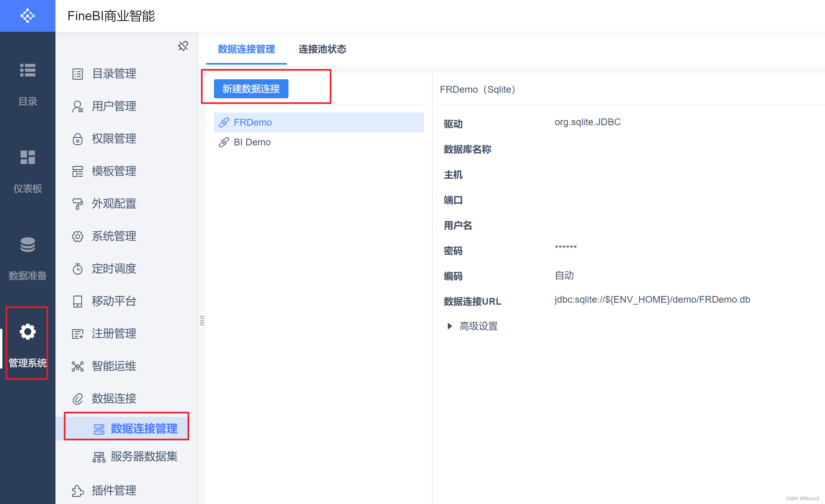Select the FRDemo connection
This screenshot has width=825, height=504.
[x=319, y=122]
